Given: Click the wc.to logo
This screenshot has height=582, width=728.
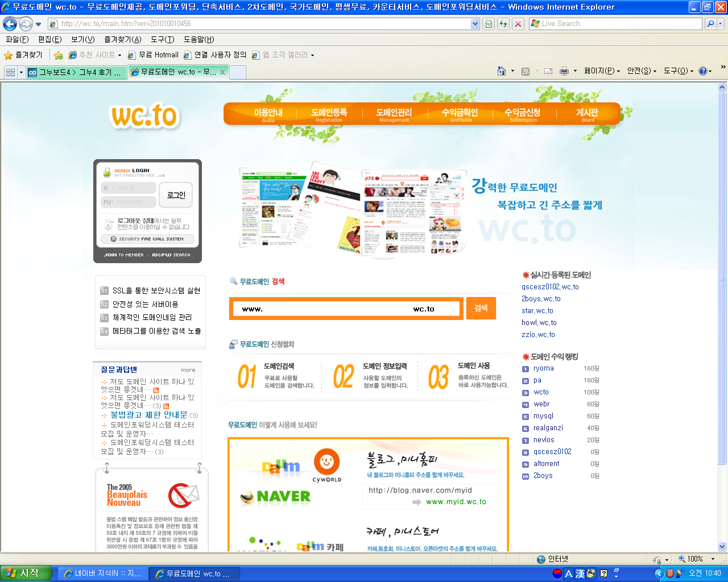Looking at the screenshot, I should [x=144, y=115].
